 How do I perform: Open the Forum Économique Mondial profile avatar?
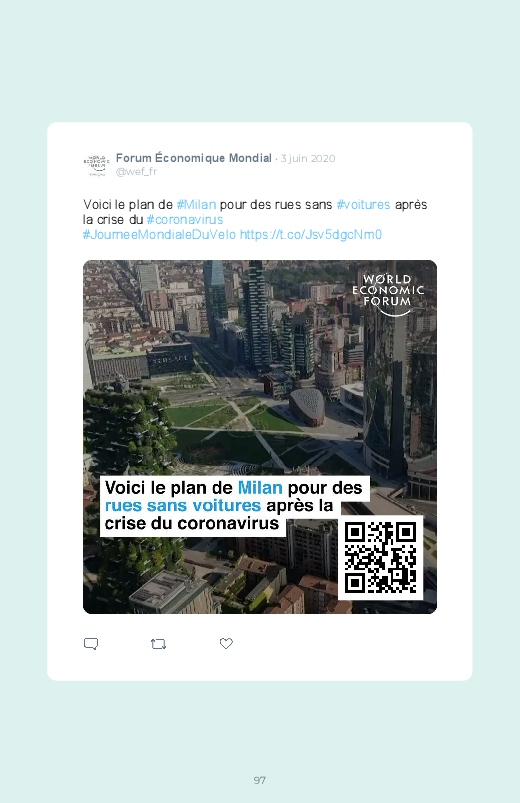[96, 165]
